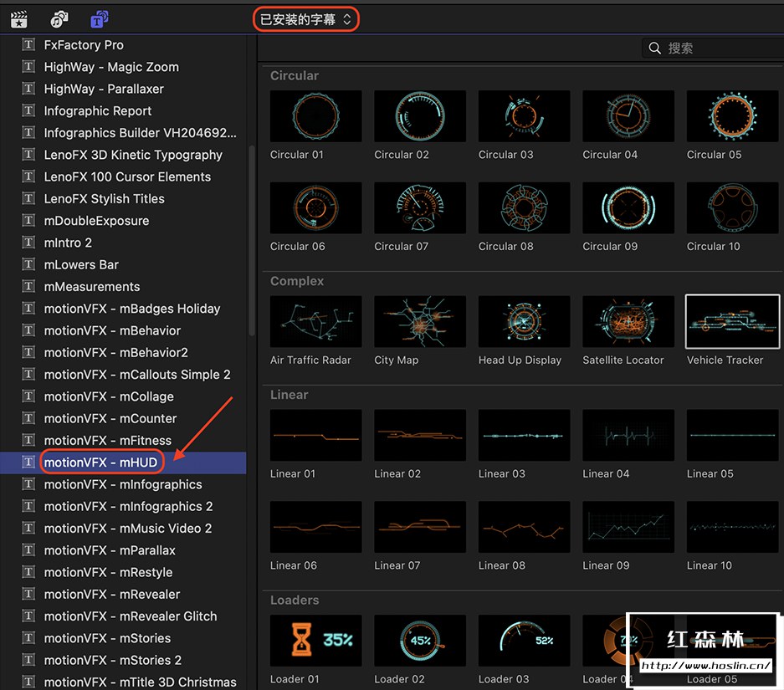The image size is (784, 690).
Task: Select the Loader 01 title thumbnail
Action: 315,641
